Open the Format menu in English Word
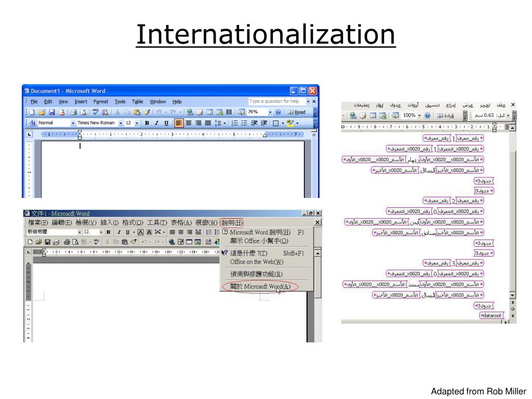Screen dimensions: 532x399 click(101, 101)
